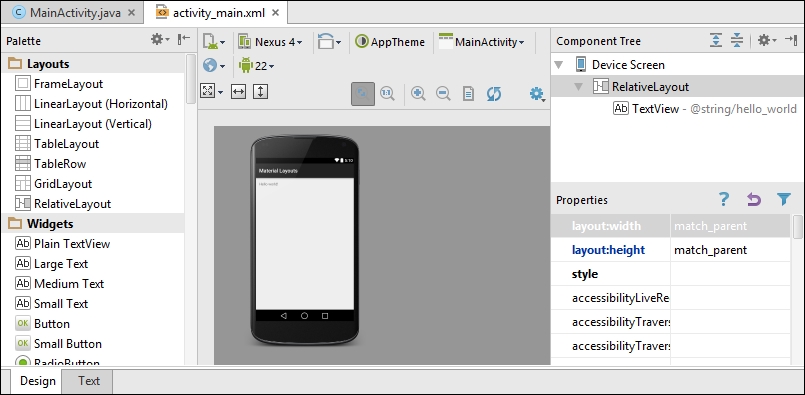Click the blue question mark help icon

[x=724, y=199]
